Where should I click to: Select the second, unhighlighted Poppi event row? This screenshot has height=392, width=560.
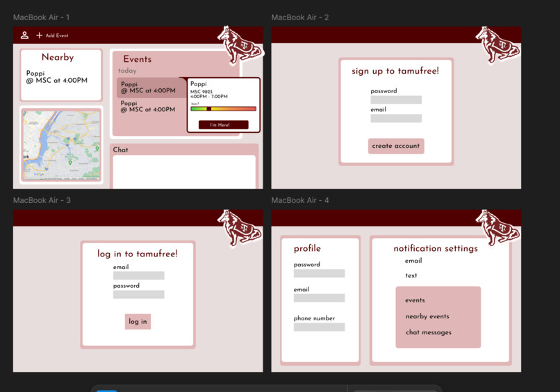tap(148, 106)
